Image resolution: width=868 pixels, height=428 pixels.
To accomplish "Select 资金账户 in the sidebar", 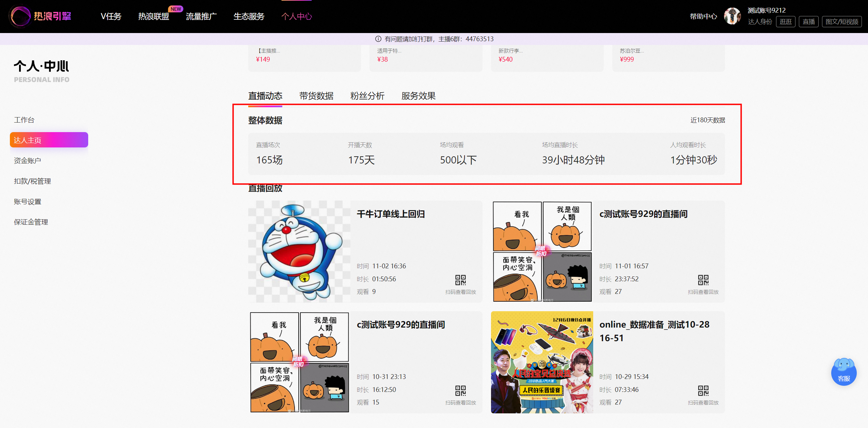I will (x=28, y=161).
